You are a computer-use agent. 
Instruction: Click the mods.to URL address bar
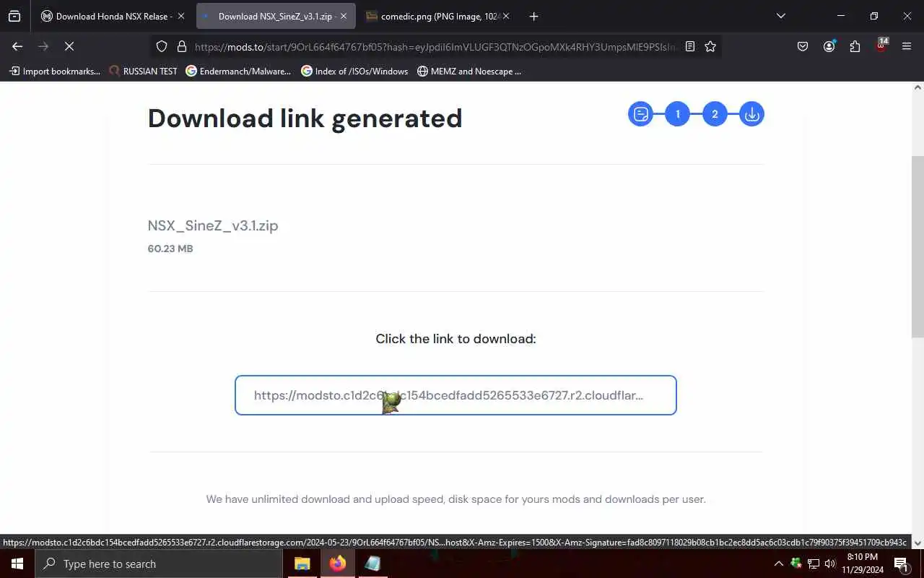tap(435, 46)
